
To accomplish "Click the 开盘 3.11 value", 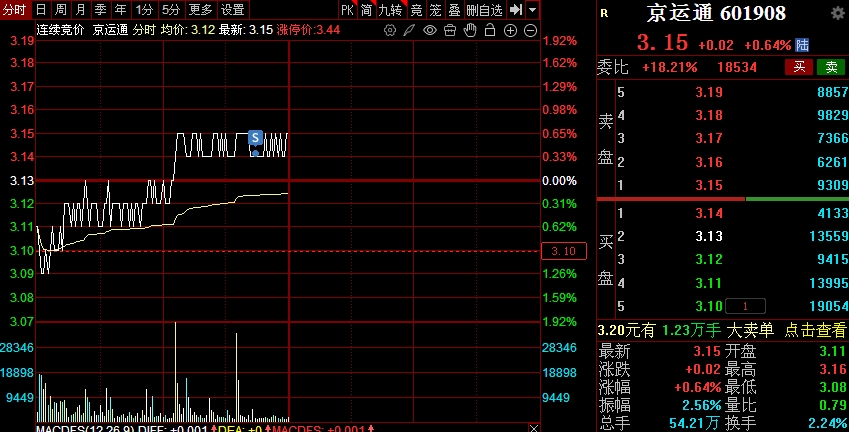I will pyautogui.click(x=834, y=351).
